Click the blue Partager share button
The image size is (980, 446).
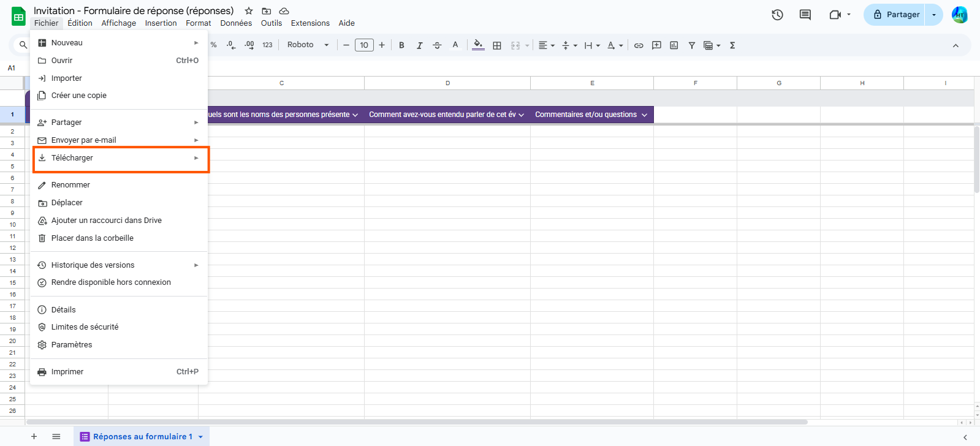coord(896,15)
